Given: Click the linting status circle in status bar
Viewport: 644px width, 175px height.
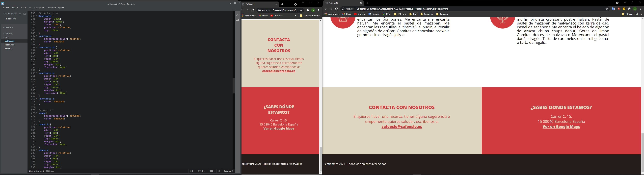Looking at the screenshot, I should tap(219, 171).
